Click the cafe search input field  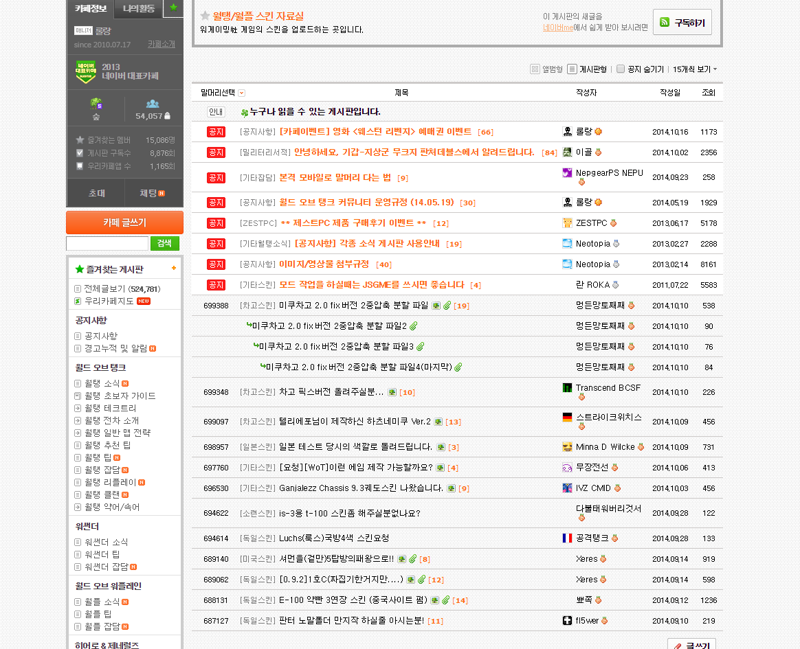point(107,243)
